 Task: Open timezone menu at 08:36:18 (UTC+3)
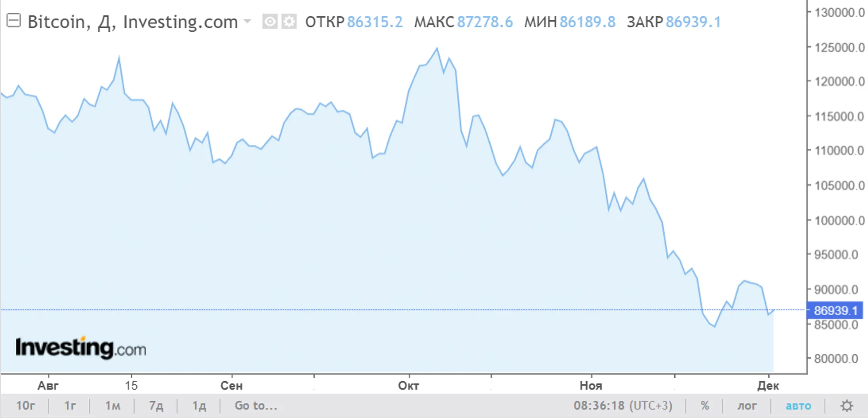623,406
